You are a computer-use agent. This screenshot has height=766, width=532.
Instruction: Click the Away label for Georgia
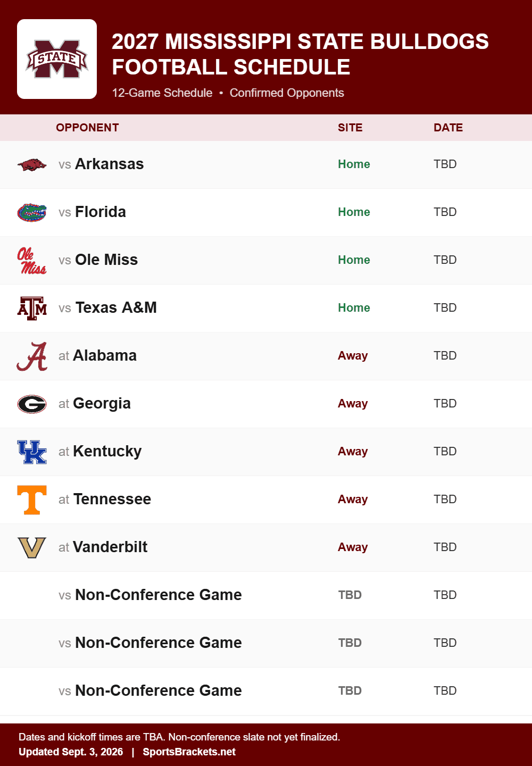(x=353, y=403)
